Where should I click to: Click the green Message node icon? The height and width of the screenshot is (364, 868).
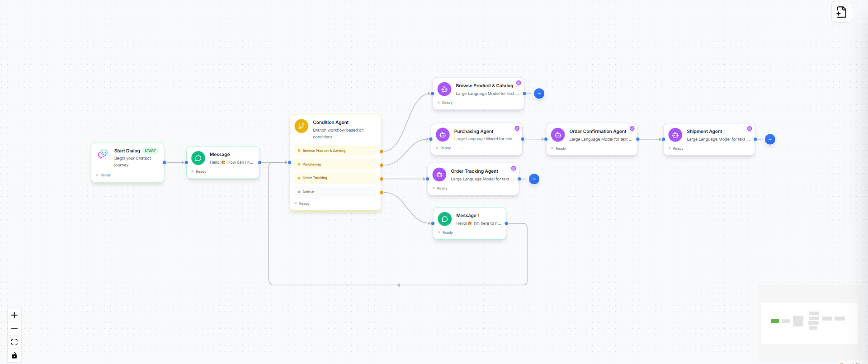point(198,158)
